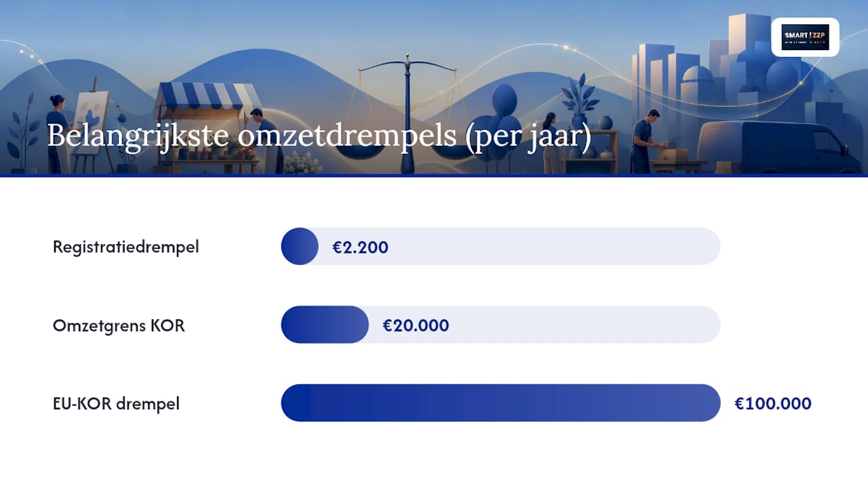Click the delivery van illustration

[x=772, y=147]
